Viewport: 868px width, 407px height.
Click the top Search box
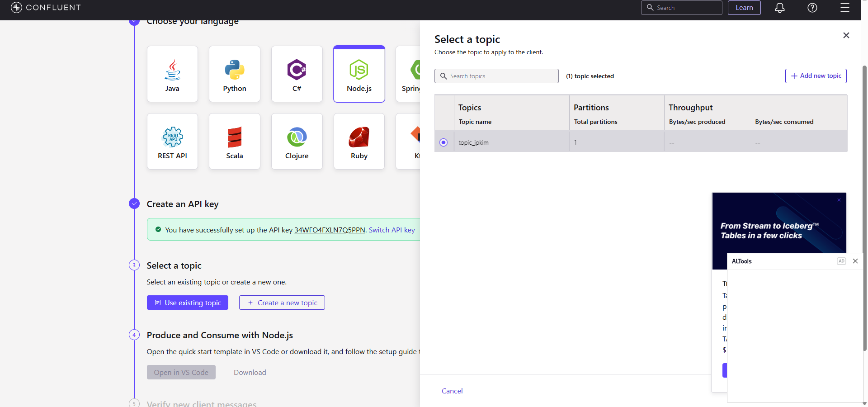(681, 8)
